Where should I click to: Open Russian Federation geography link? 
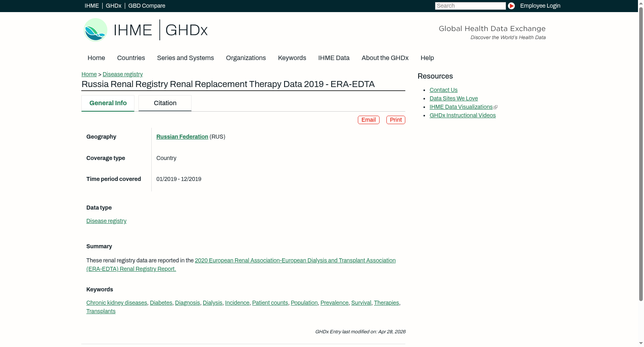click(x=182, y=137)
